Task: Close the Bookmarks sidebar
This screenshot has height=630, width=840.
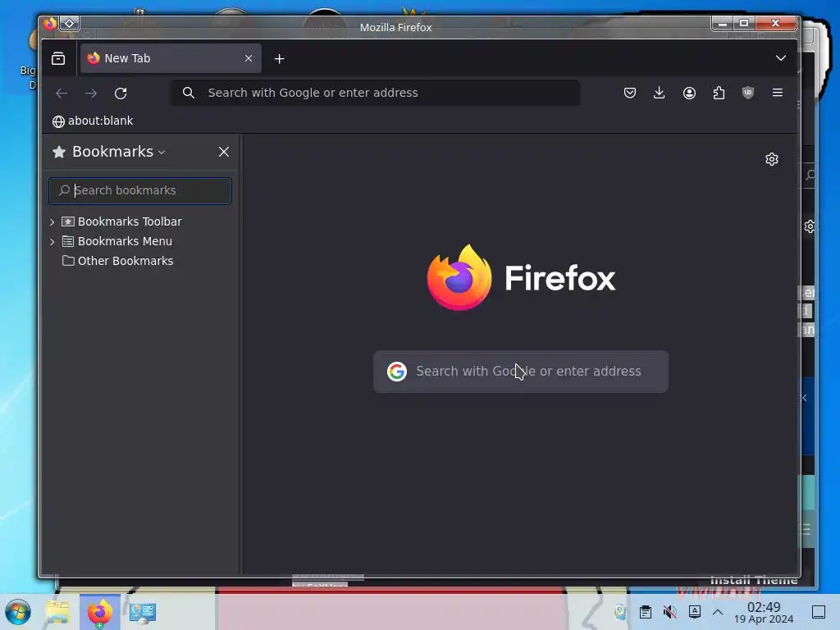Action: [x=224, y=152]
